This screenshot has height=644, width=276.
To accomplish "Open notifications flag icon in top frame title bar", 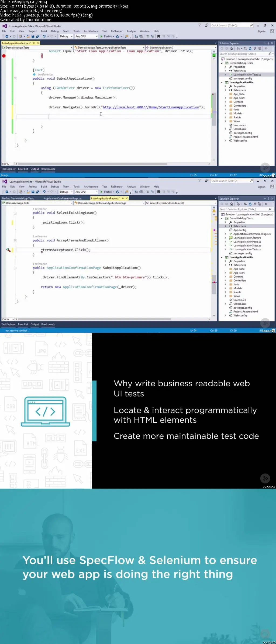I will pyautogui.click(x=200, y=25).
